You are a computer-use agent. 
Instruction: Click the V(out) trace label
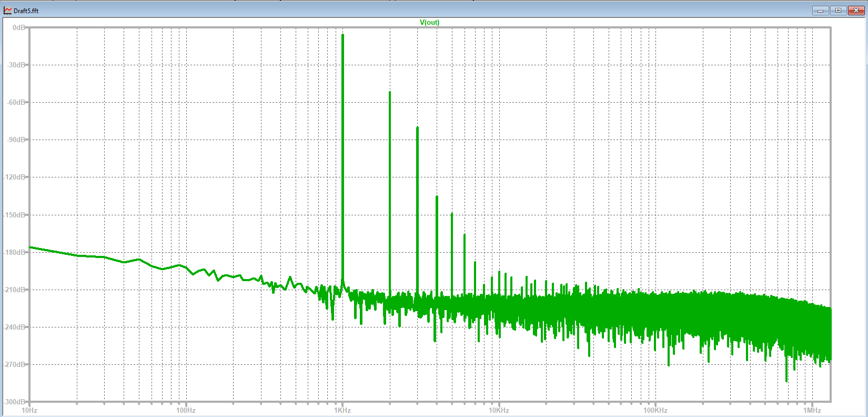[x=429, y=22]
